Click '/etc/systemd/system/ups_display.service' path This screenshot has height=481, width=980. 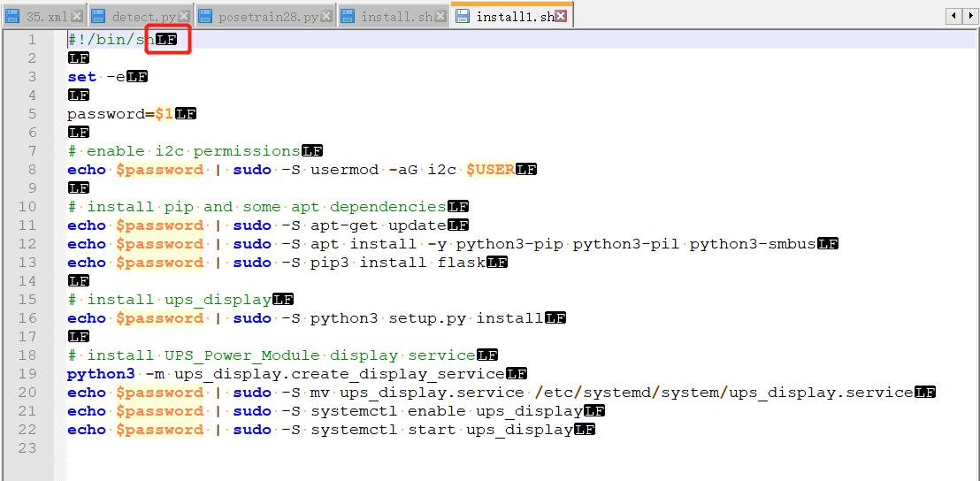coord(724,393)
